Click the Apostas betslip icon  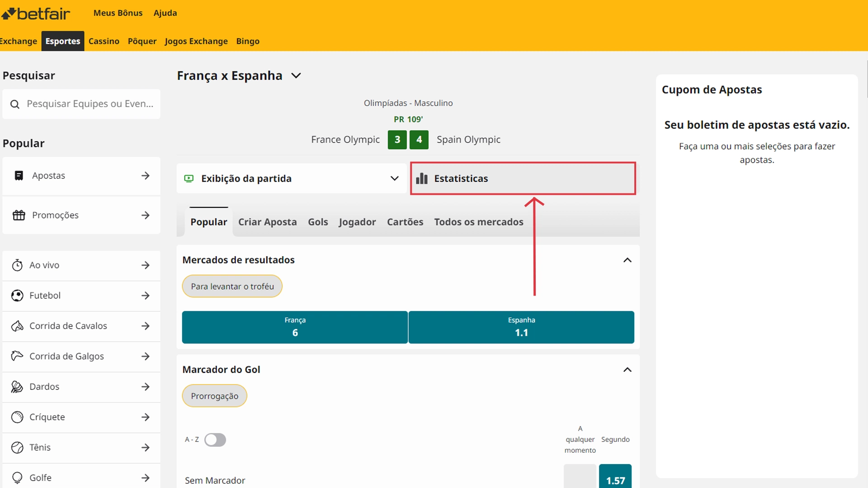(x=19, y=176)
